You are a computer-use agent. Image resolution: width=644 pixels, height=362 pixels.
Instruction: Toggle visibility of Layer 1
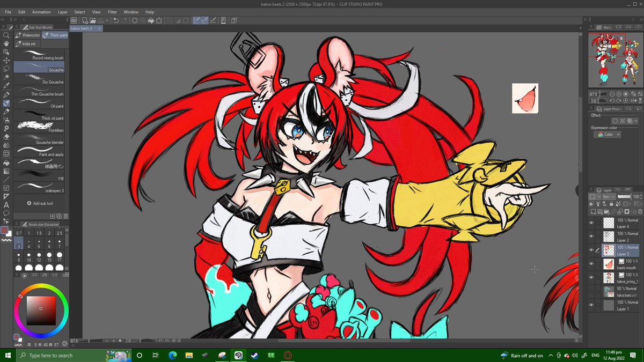[591, 305]
